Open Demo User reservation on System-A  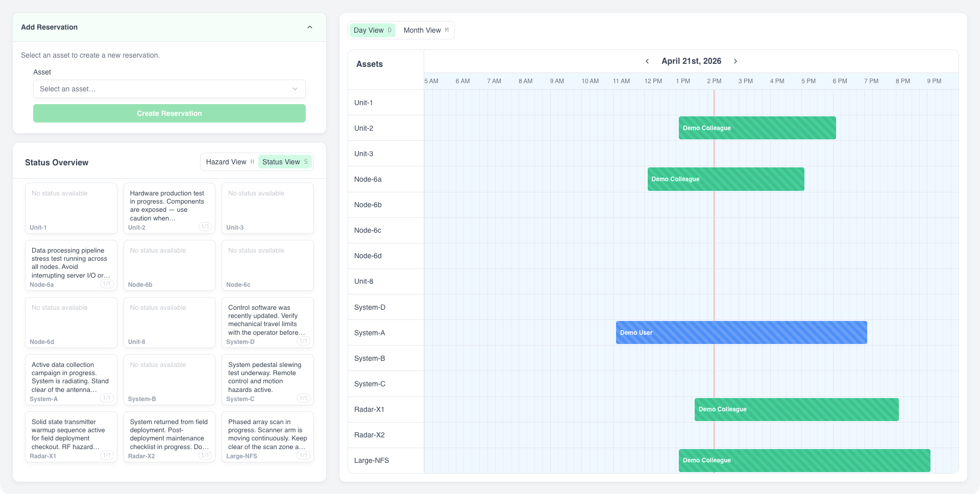pos(742,333)
